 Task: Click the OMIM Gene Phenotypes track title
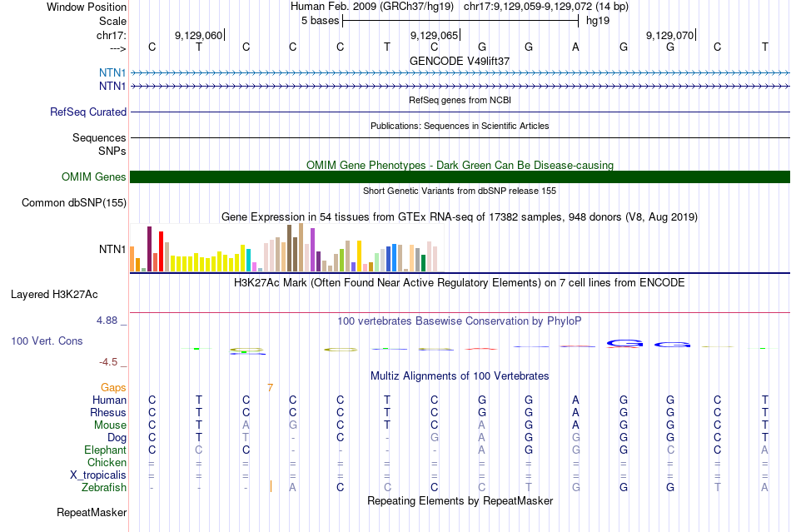pyautogui.click(x=460, y=165)
